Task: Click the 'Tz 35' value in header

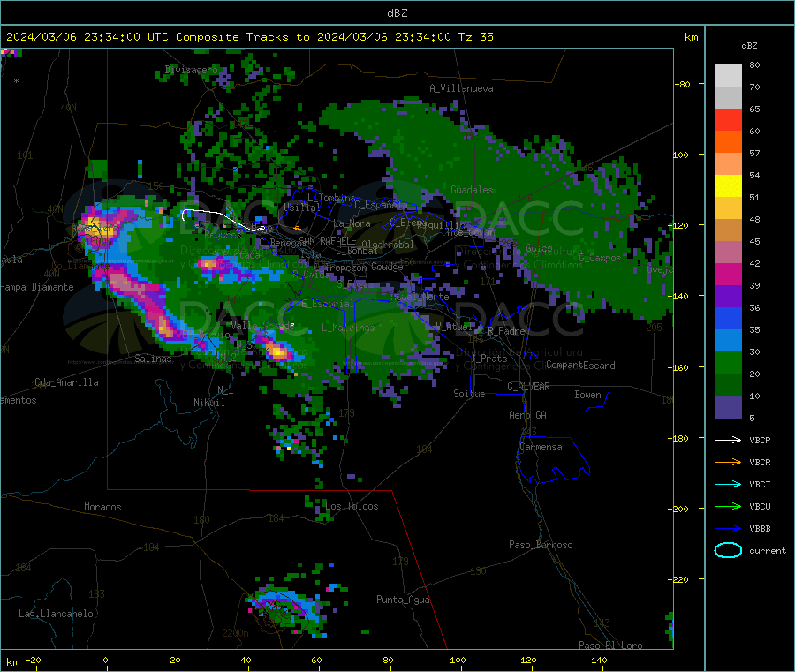Action: [x=475, y=37]
